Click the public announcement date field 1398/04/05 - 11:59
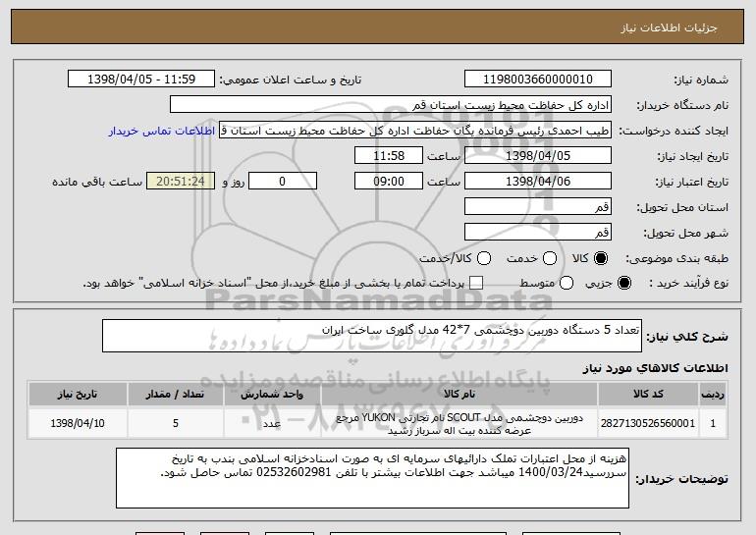This screenshot has height=535, width=756. pyautogui.click(x=141, y=80)
